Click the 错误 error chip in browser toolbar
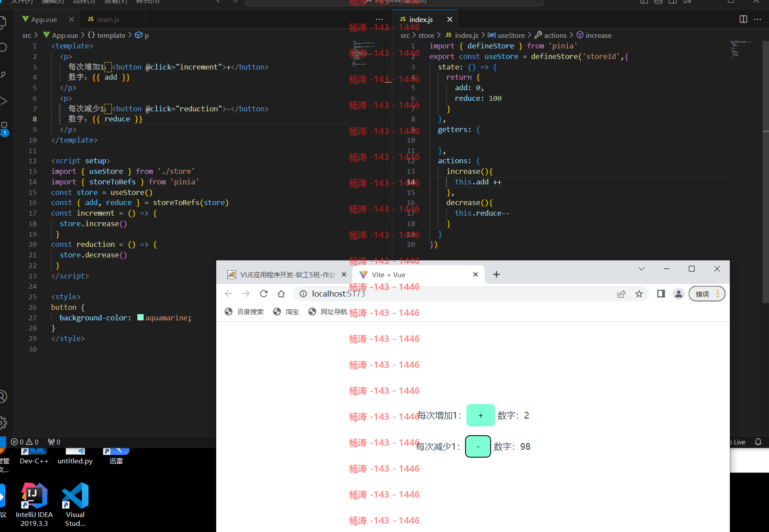This screenshot has width=769, height=532. click(x=702, y=294)
